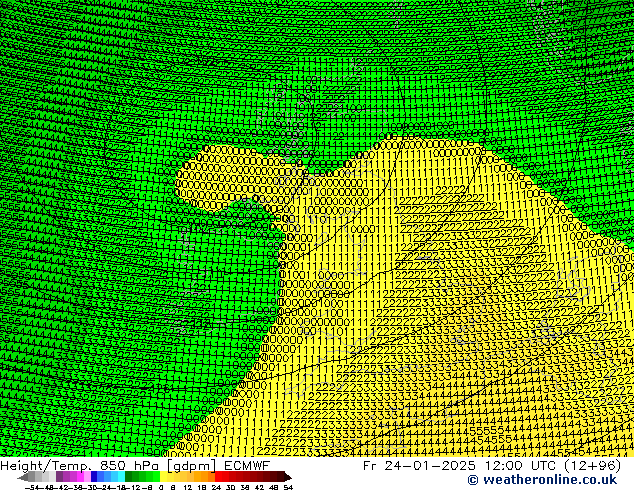Viewport: 634px width, 490px height.
Task: Click the weatheronline.co.uk copyright link
Action: (542, 480)
